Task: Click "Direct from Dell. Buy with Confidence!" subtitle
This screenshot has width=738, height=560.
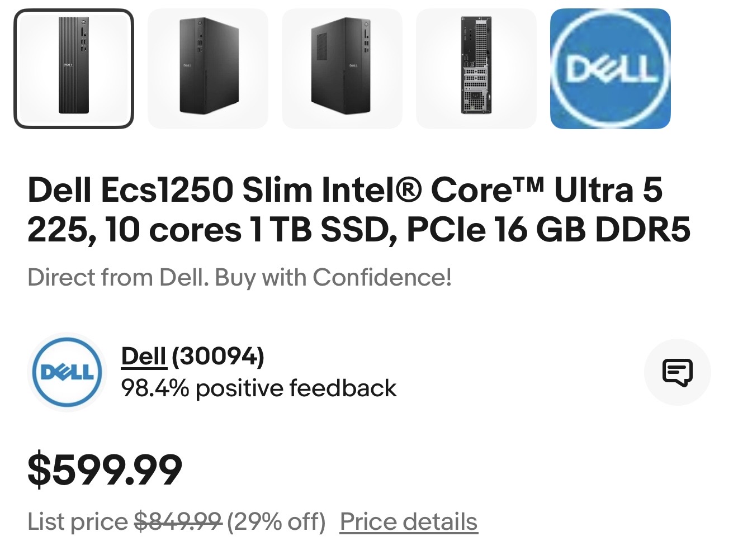Action: [239, 277]
